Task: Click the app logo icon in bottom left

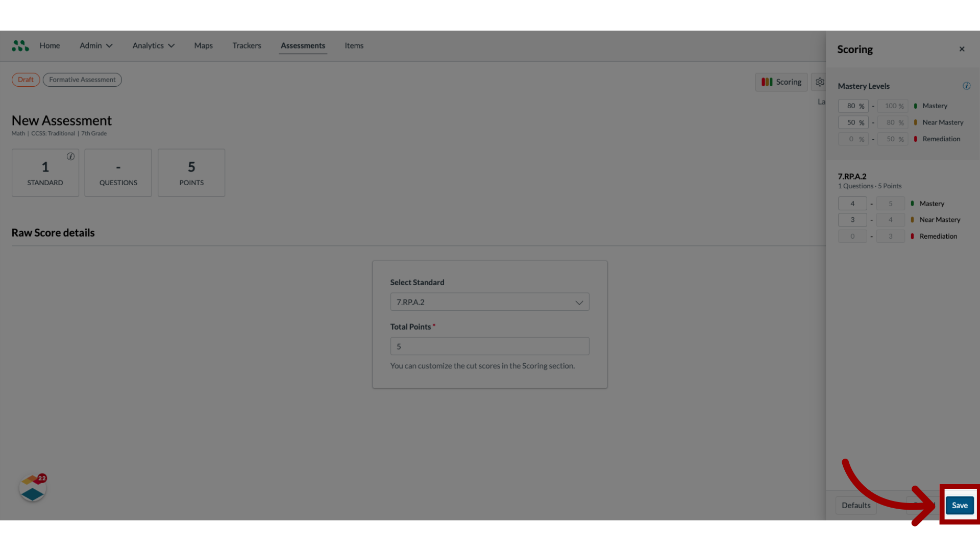Action: 32,487
